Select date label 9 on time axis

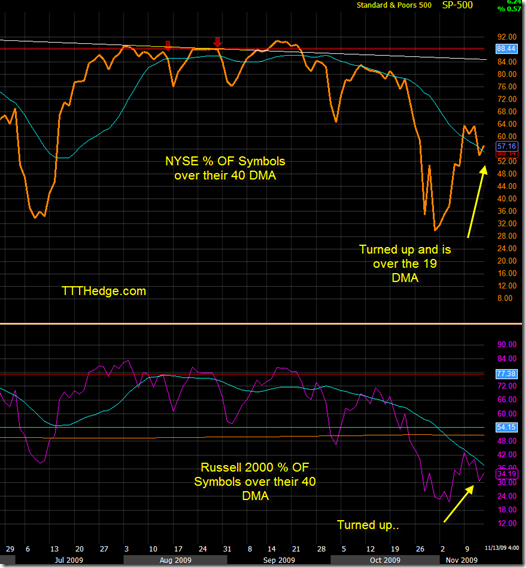coord(467,549)
